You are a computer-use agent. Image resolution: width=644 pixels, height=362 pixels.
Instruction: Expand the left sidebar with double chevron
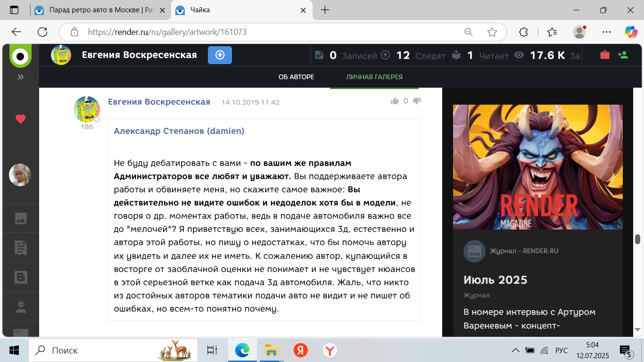click(x=20, y=77)
